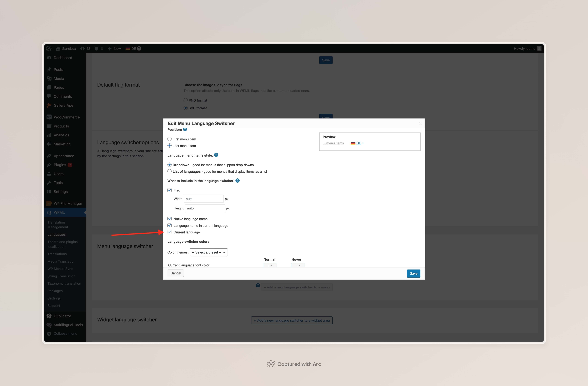588x386 pixels.
Task: Click the Users icon in sidebar
Action: [49, 174]
